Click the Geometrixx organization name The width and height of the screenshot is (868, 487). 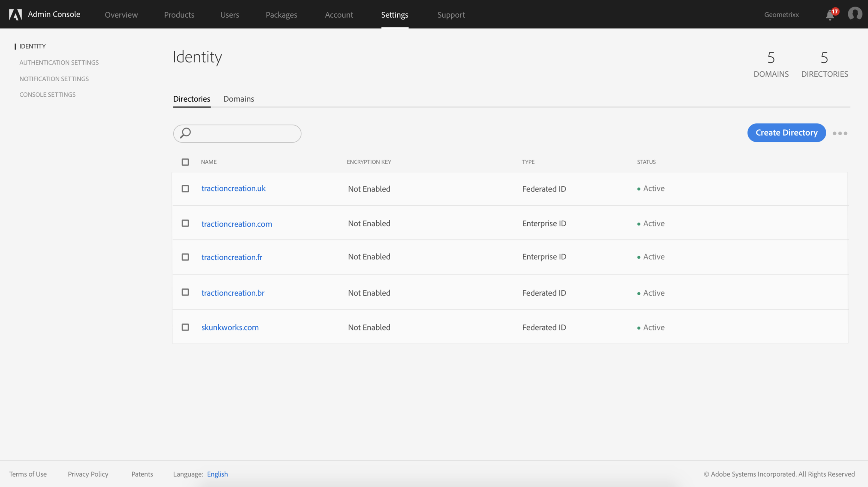pyautogui.click(x=781, y=15)
